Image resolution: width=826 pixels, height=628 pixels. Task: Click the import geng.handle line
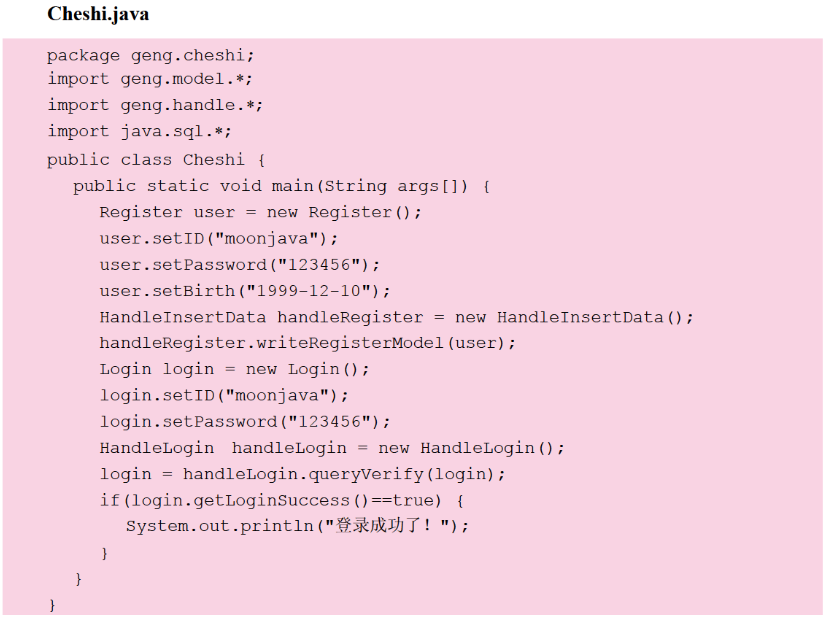(155, 105)
